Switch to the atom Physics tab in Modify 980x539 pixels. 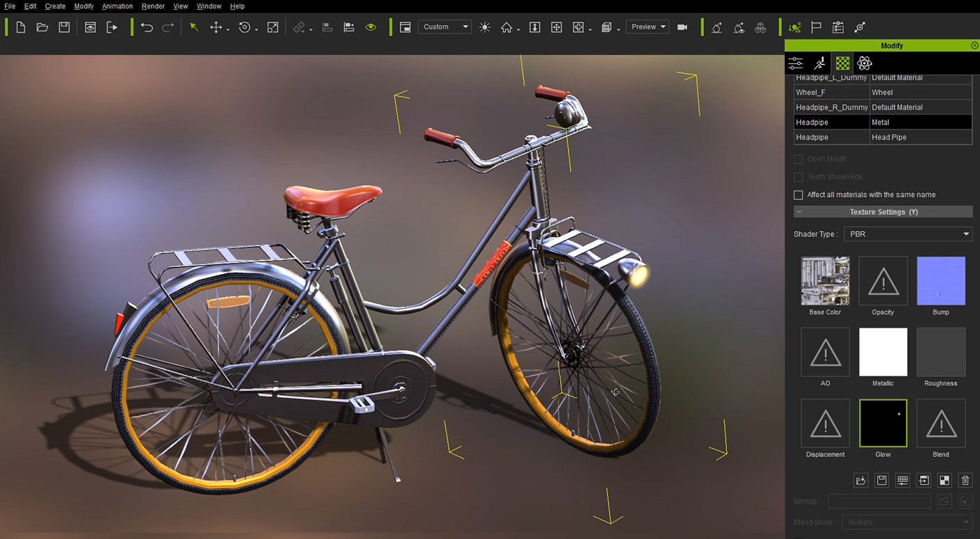[x=865, y=63]
